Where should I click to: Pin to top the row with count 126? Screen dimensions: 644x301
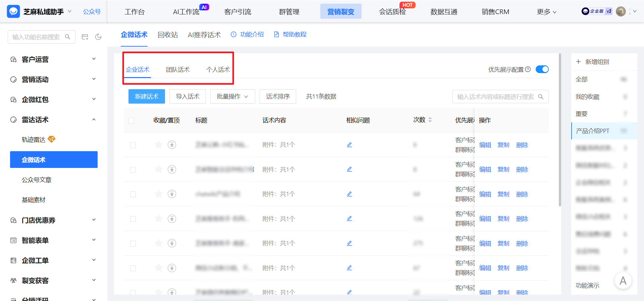(x=172, y=219)
